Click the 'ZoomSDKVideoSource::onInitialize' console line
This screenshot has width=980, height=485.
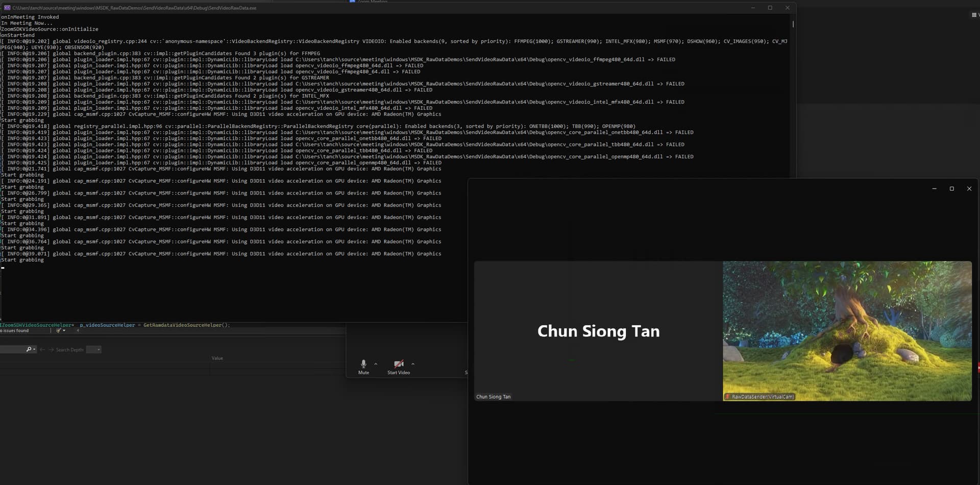click(x=50, y=29)
